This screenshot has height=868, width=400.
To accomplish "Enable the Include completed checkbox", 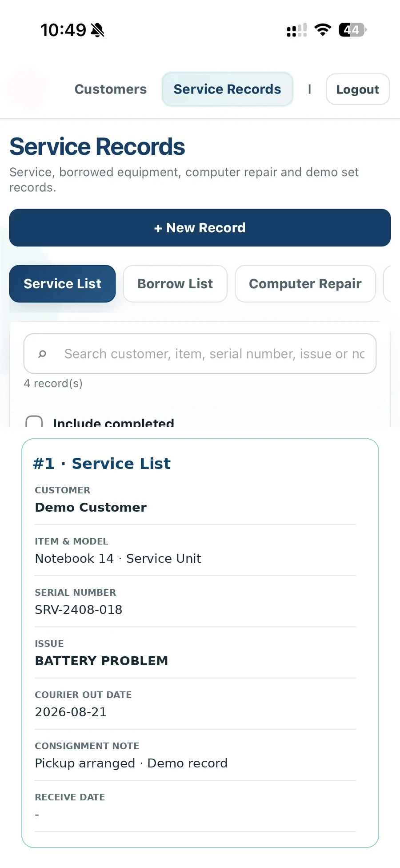I will tap(34, 422).
